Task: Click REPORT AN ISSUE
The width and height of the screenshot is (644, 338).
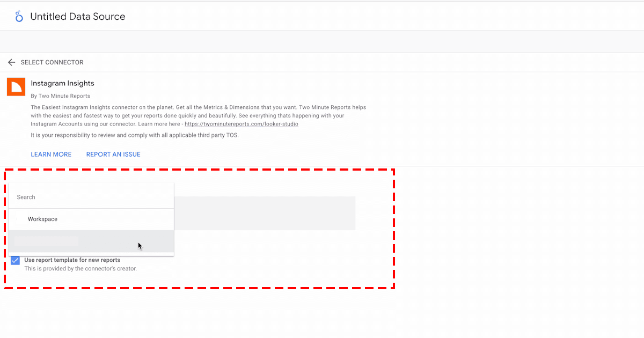Action: (x=113, y=155)
